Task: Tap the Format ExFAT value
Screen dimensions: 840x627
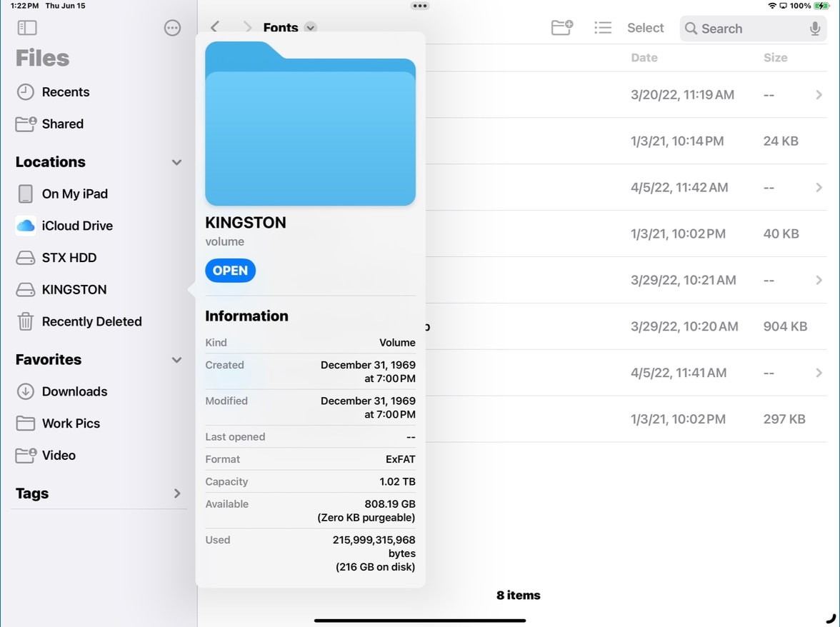Action: 400,459
